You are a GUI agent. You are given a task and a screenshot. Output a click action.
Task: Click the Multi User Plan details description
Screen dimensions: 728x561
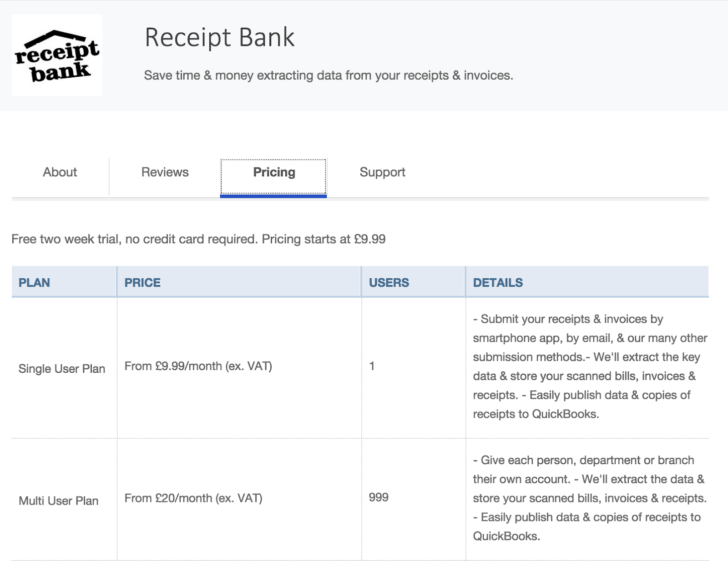(x=590, y=498)
